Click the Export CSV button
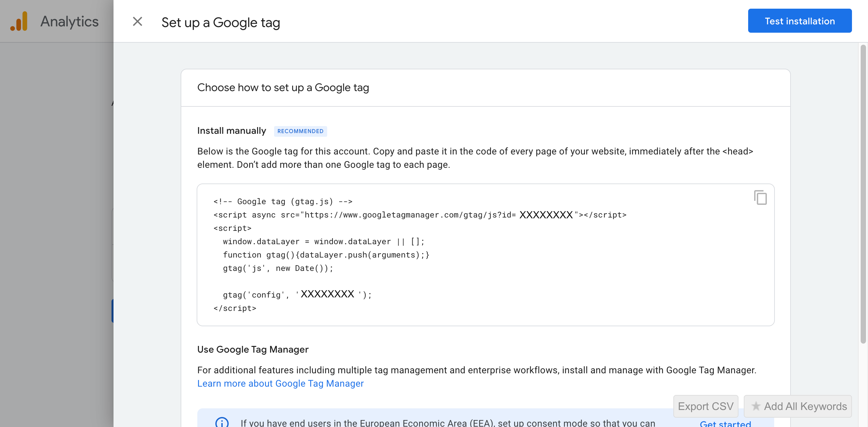868x427 pixels. [706, 406]
